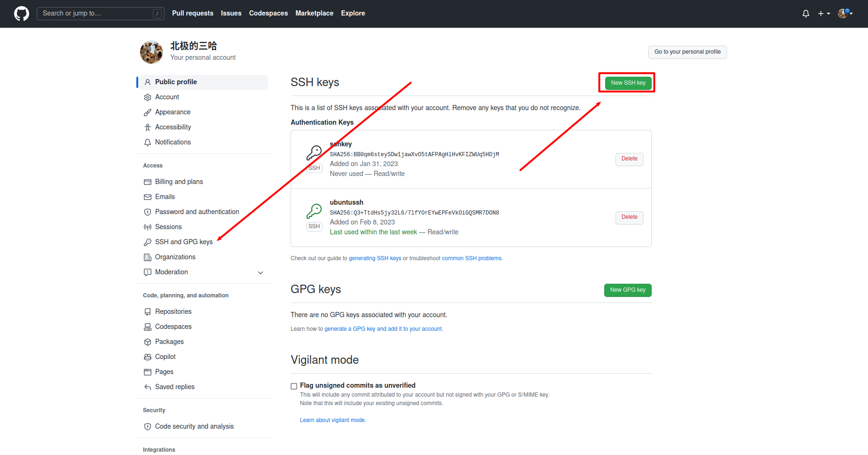Click the Packages box icon

[x=148, y=342]
